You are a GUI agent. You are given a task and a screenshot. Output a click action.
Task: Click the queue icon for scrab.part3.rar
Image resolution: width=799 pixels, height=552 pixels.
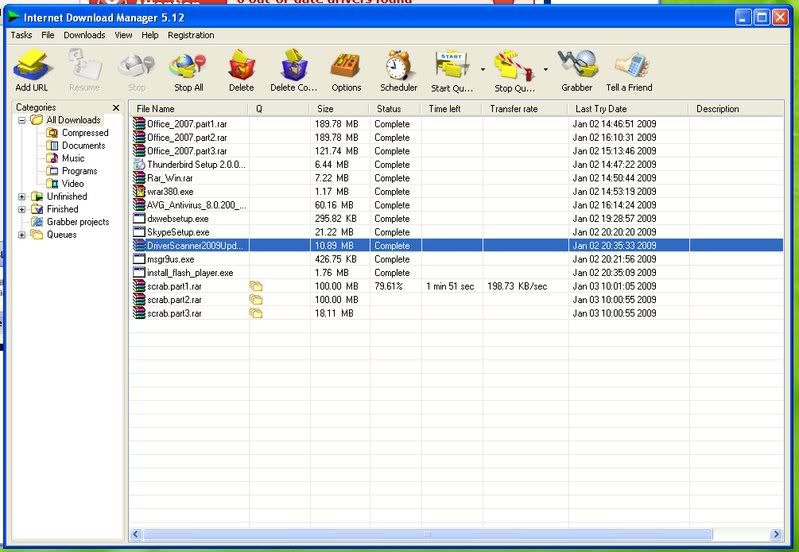(256, 313)
